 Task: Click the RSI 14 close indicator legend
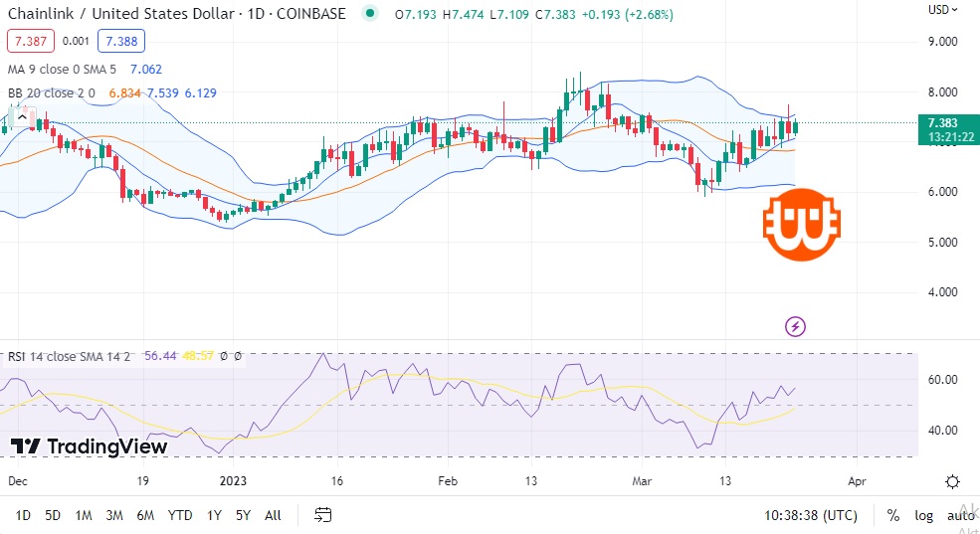[69, 357]
